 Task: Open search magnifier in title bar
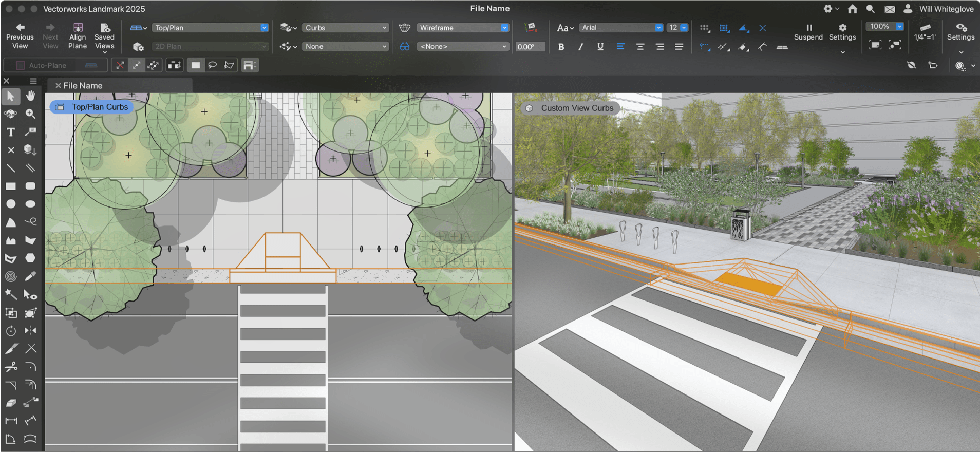(x=871, y=9)
